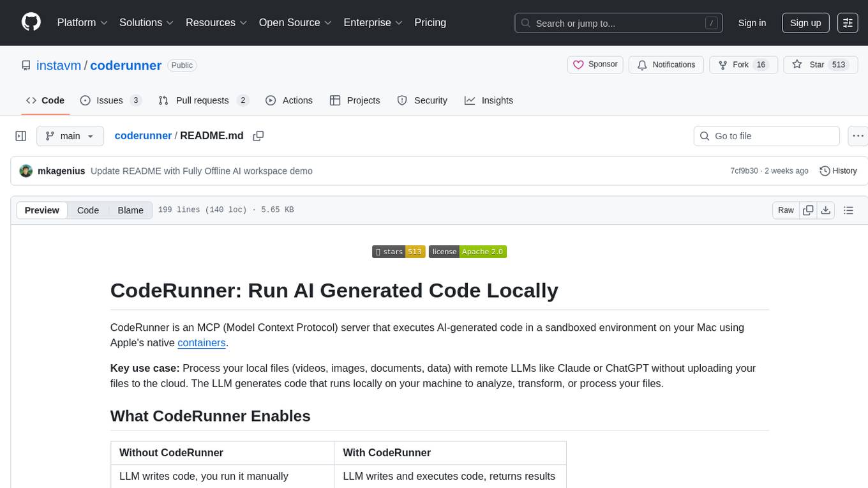Screen dimensions: 868x488
Task: Focus the Search or jump to field
Action: pos(618,23)
